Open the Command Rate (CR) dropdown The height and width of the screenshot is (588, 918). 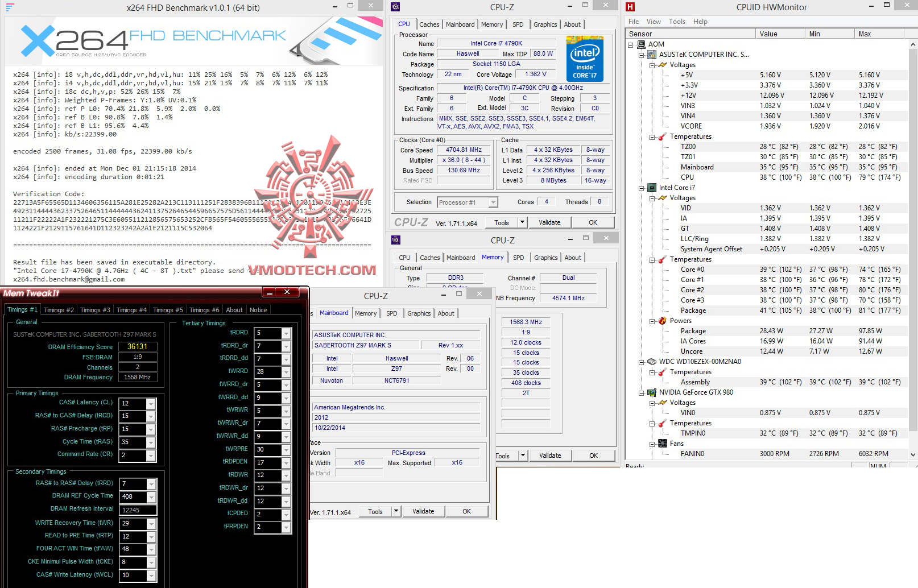coord(151,456)
